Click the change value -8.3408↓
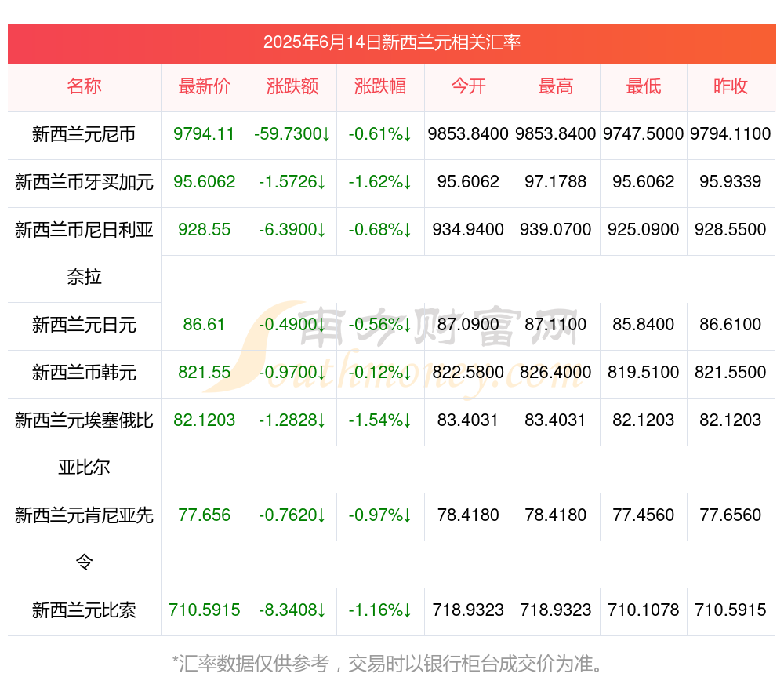 click(x=292, y=610)
